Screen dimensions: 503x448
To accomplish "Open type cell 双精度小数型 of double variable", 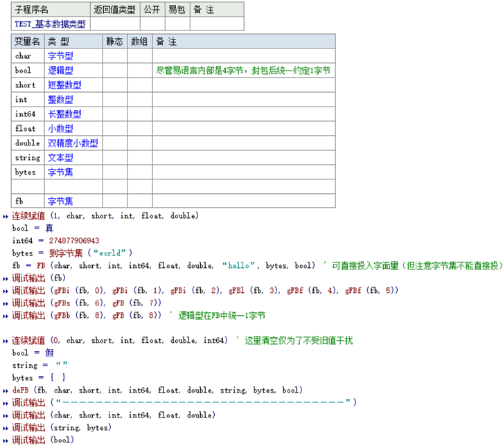I will pyautogui.click(x=73, y=143).
